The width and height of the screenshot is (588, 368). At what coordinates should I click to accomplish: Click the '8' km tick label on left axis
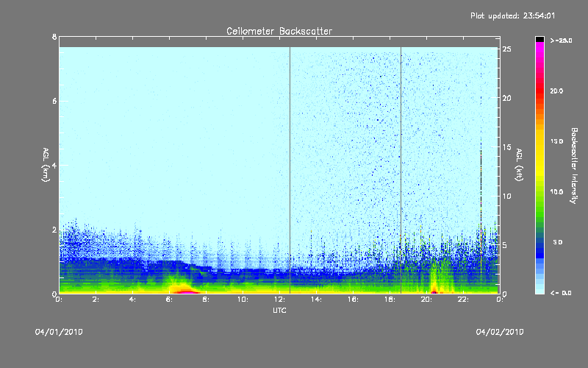click(x=54, y=37)
